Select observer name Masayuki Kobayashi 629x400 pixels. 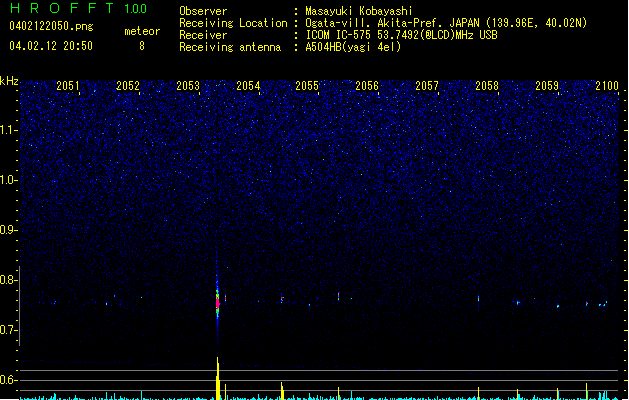[x=359, y=11]
